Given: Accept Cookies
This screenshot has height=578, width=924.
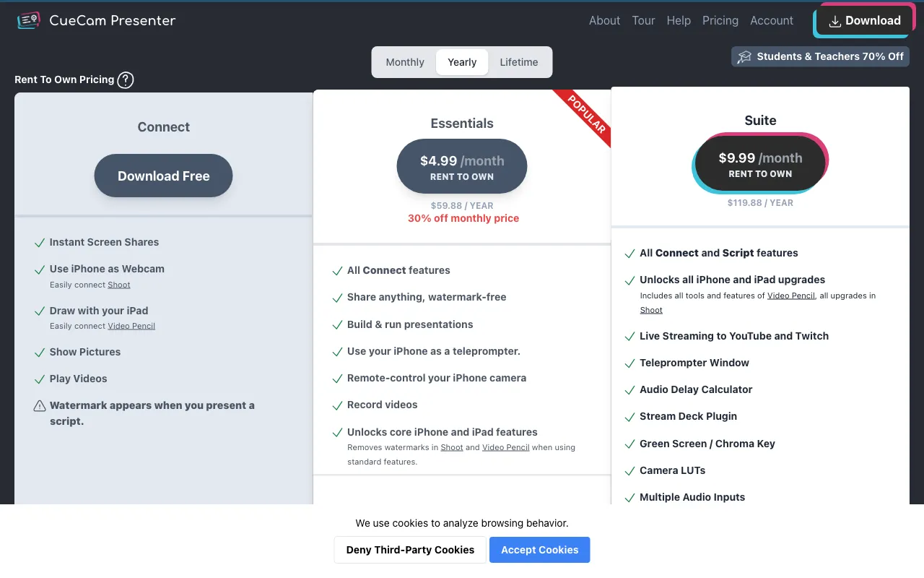Looking at the screenshot, I should [540, 550].
